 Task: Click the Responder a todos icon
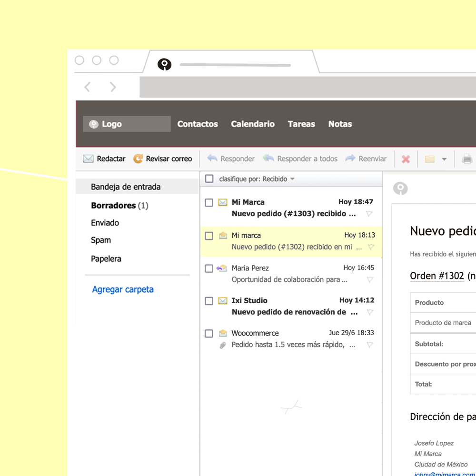268,158
